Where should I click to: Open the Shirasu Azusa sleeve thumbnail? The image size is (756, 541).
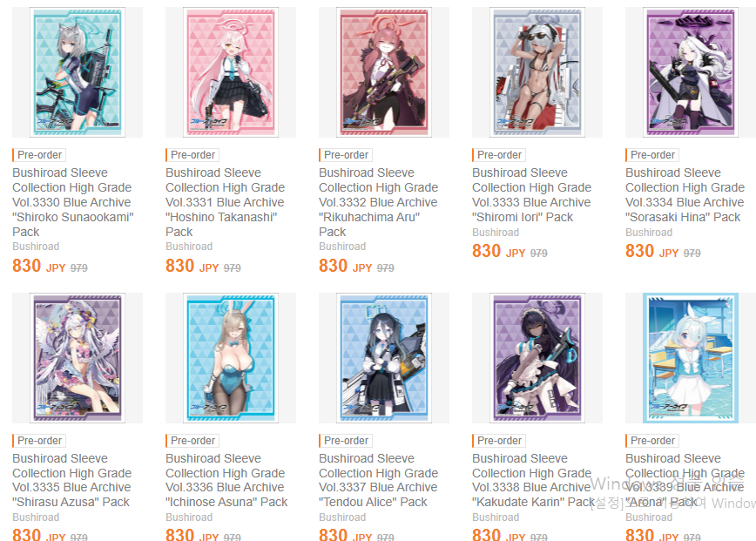coord(78,358)
